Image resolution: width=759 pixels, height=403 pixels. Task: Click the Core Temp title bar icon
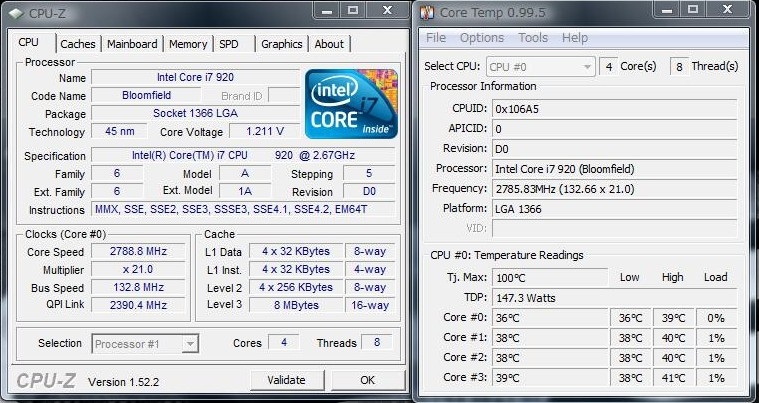click(x=427, y=12)
